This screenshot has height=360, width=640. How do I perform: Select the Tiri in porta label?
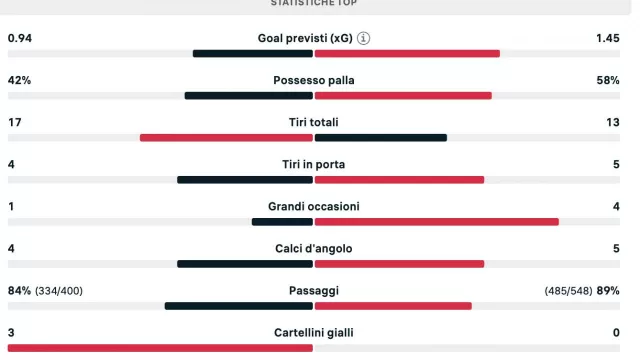point(313,164)
